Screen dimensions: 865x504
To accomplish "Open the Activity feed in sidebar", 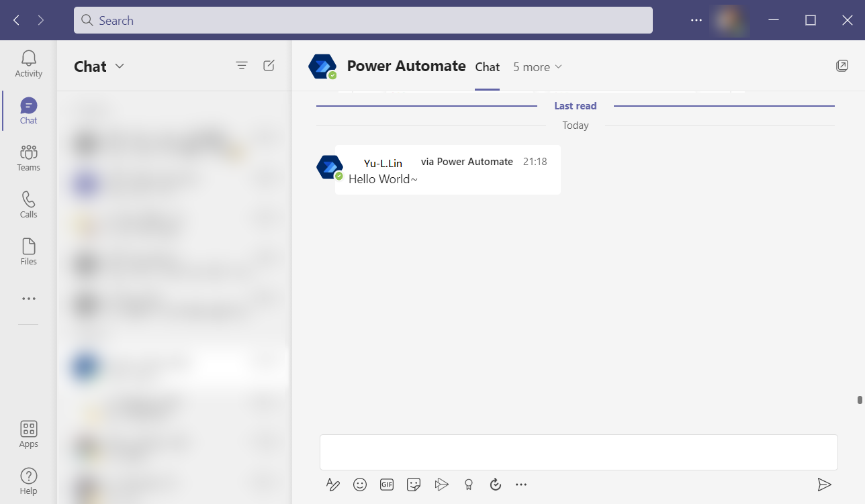I will pos(28,64).
